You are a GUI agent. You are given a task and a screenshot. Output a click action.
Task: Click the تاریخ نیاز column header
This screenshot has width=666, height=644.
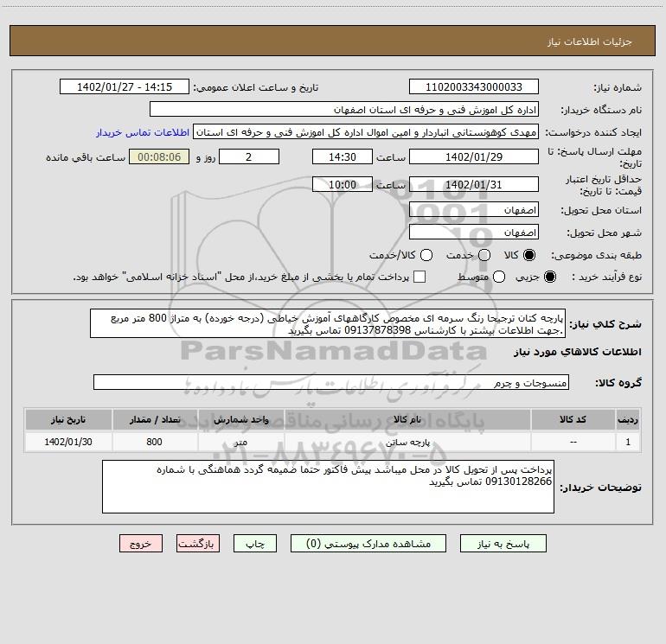click(x=68, y=419)
